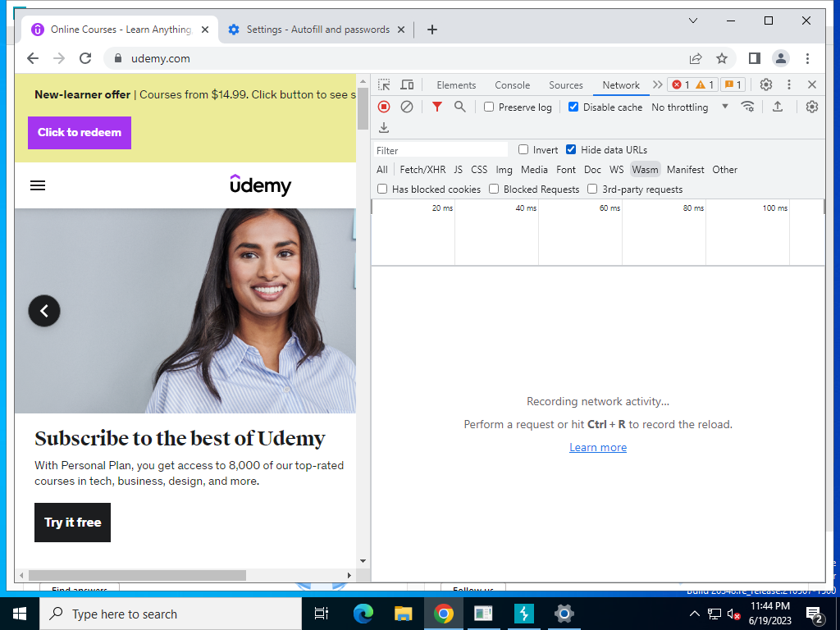Open Microsoft Edge from taskbar
The height and width of the screenshot is (630, 840).
coord(363,614)
